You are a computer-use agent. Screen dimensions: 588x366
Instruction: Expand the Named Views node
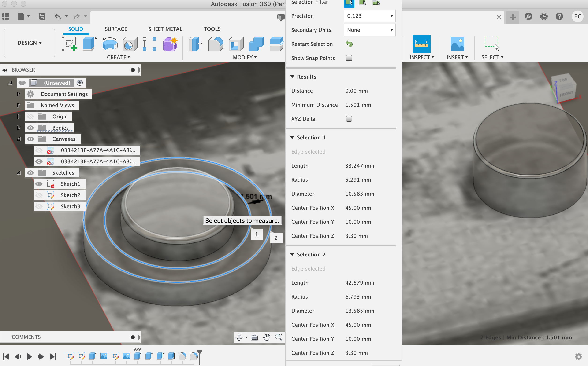[x=19, y=105]
